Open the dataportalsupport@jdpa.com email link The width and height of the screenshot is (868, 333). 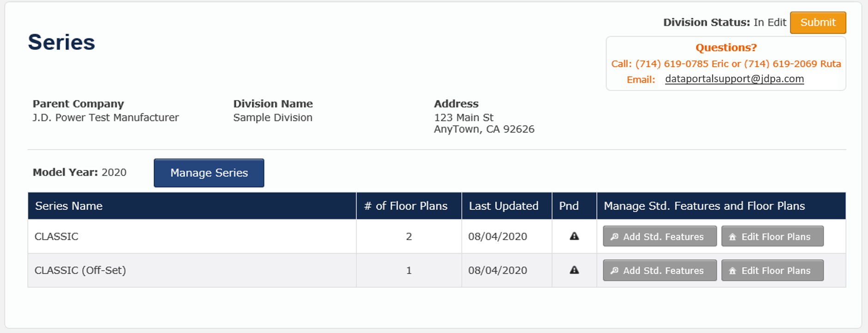point(734,79)
